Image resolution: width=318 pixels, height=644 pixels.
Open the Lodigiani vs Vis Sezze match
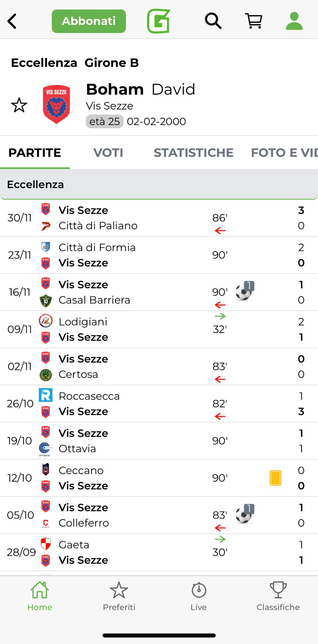pos(159,329)
